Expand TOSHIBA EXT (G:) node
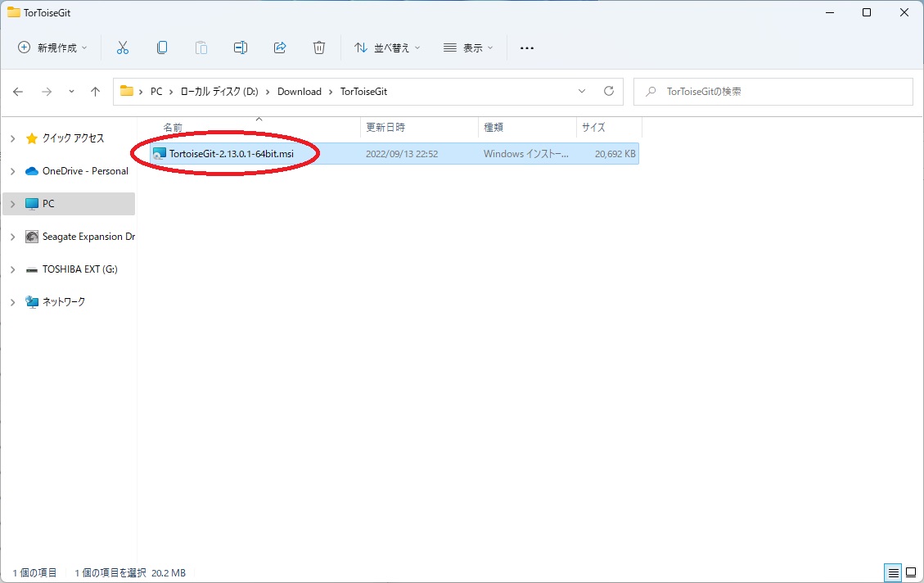Image resolution: width=924 pixels, height=583 pixels. [x=13, y=269]
